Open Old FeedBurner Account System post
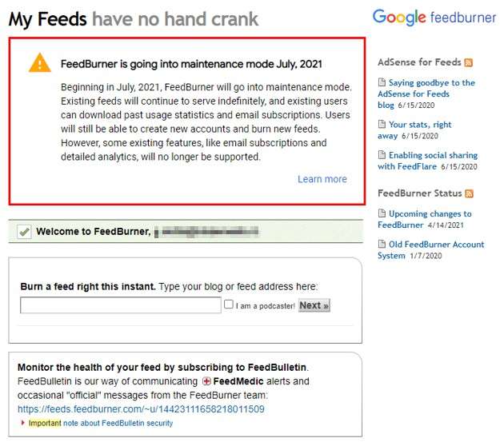Viewport: 504px width, 446px height. point(430,245)
